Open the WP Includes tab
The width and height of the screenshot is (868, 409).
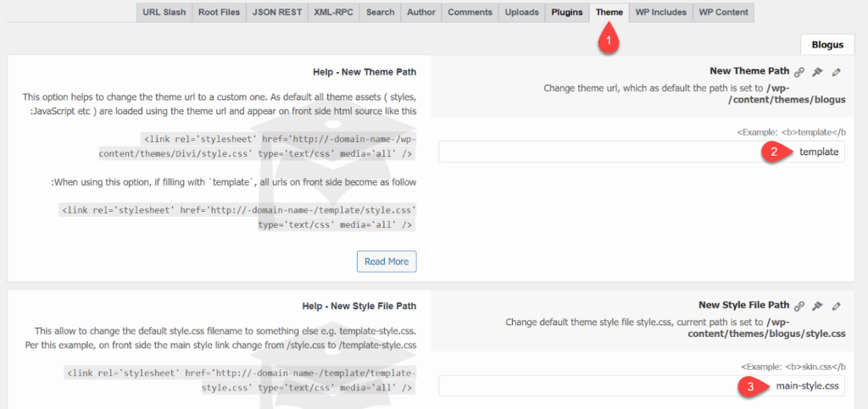[660, 13]
